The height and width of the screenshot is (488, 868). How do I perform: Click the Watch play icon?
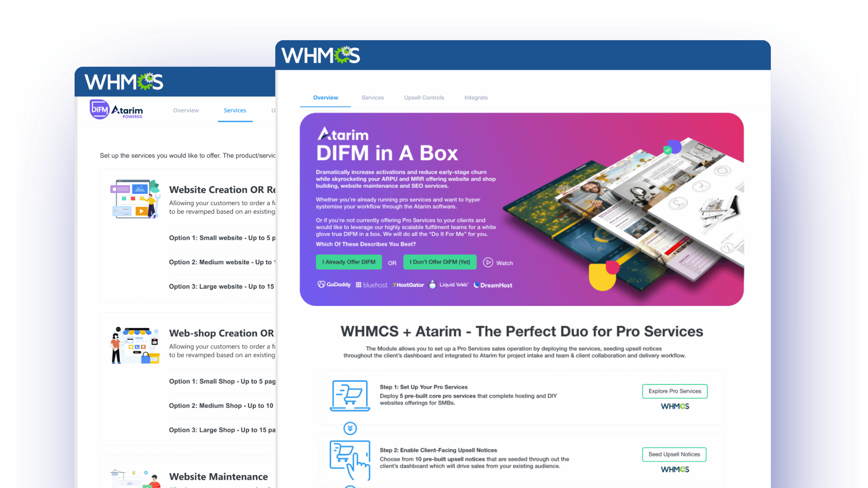[488, 263]
